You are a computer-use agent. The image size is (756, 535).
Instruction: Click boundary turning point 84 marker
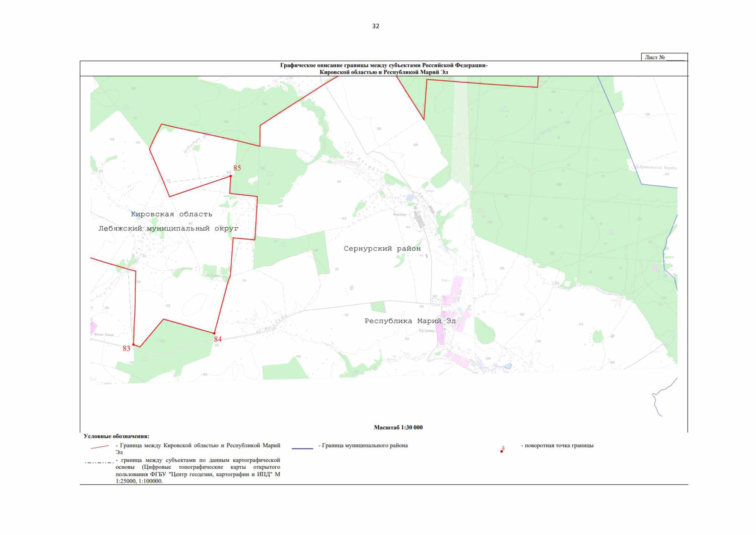[x=214, y=333]
